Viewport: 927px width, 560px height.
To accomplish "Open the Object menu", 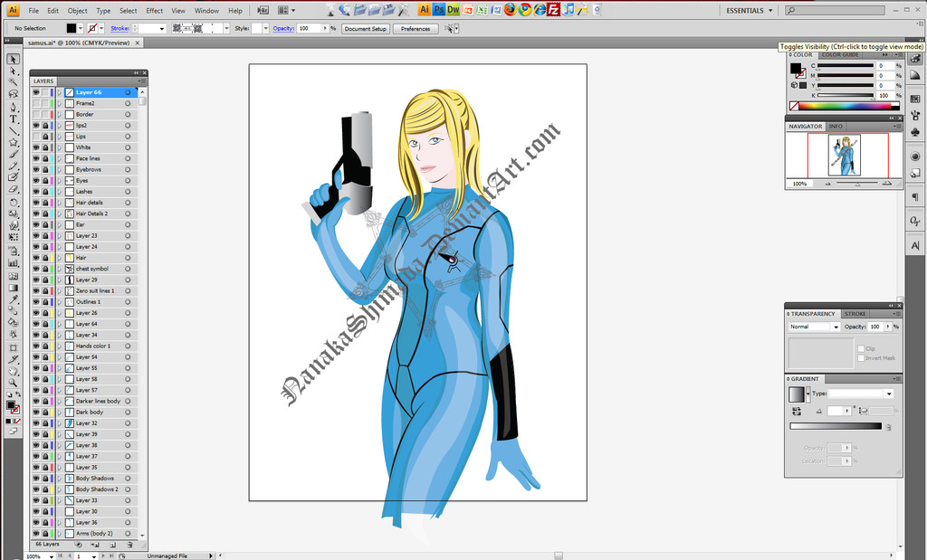I will pyautogui.click(x=78, y=11).
